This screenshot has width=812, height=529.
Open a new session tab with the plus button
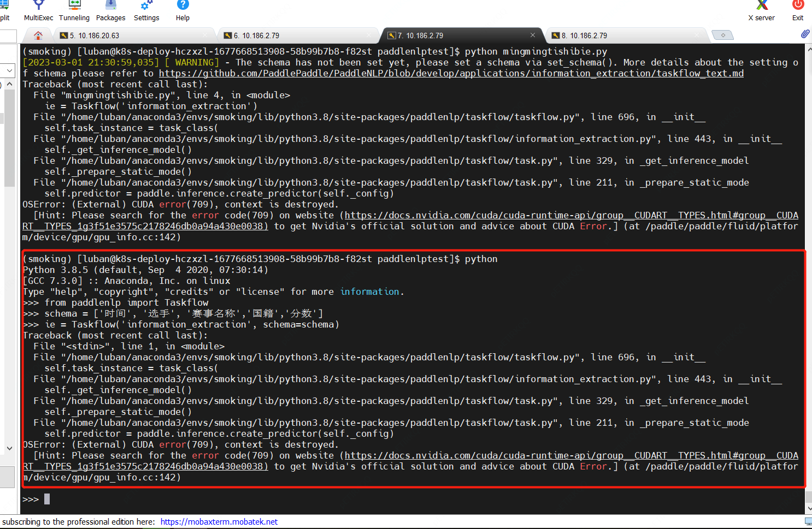pos(723,34)
